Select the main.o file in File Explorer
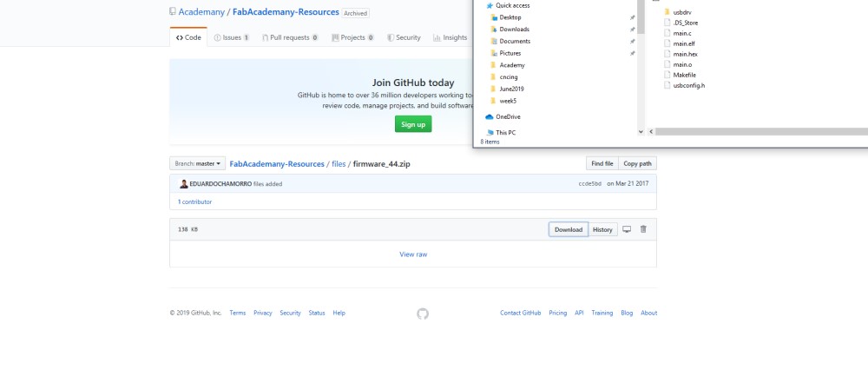Image resolution: width=868 pixels, height=383 pixels. point(678,65)
